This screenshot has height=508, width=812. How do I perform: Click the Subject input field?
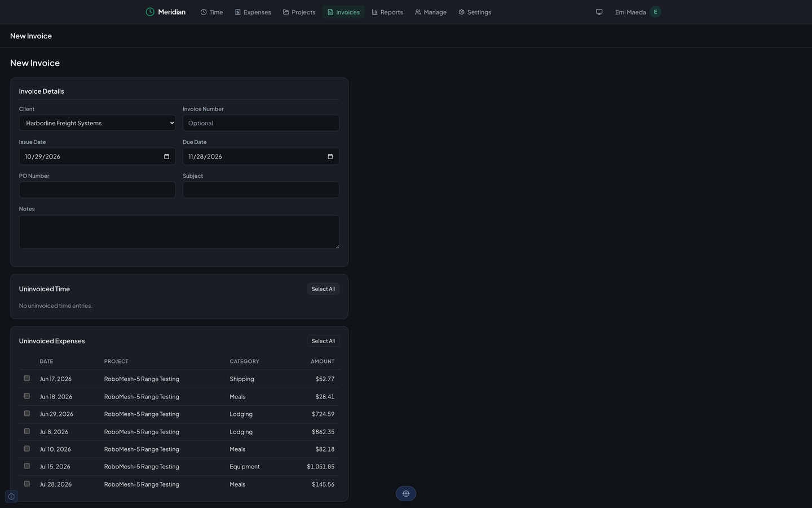(261, 190)
